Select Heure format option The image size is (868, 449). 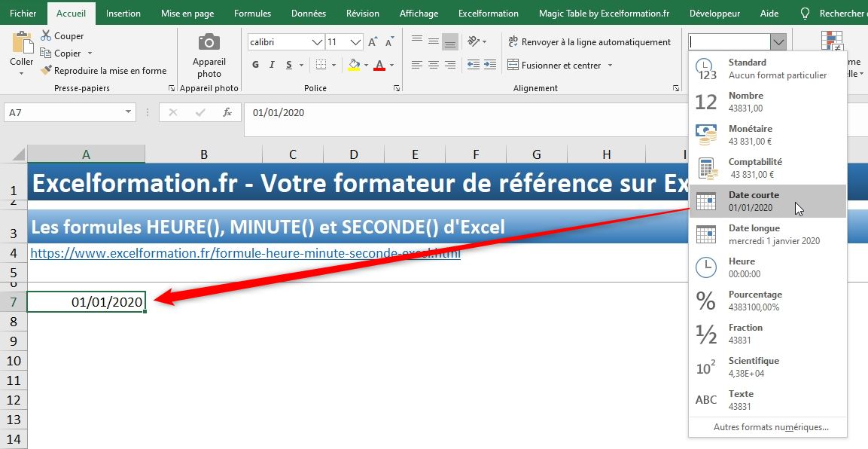767,267
